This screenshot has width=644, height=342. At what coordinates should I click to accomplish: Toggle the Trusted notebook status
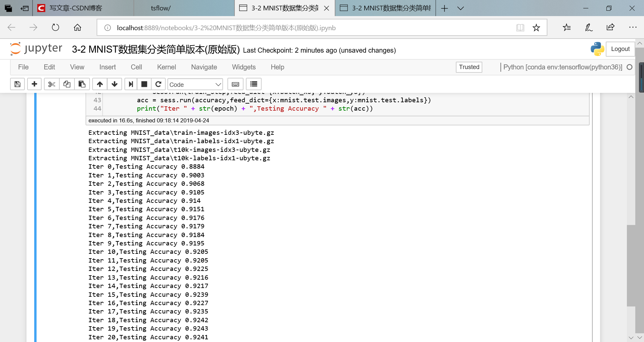469,67
